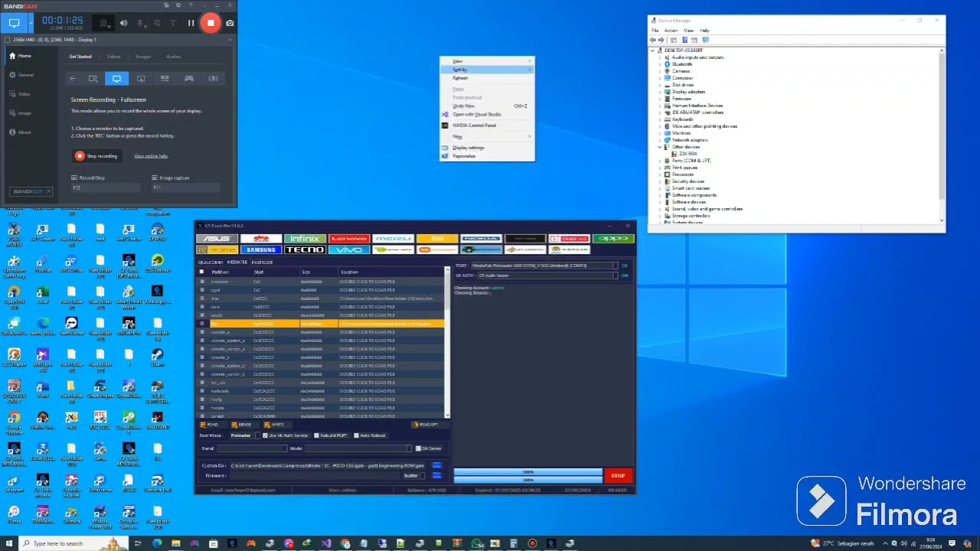The width and height of the screenshot is (980, 551).
Task: Switch to Bandicam Audios tab
Action: coord(174,57)
